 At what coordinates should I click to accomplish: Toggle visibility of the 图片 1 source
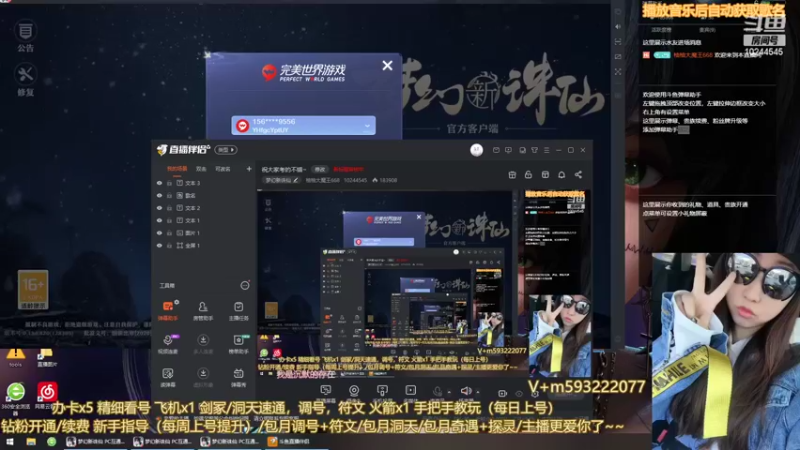159,233
